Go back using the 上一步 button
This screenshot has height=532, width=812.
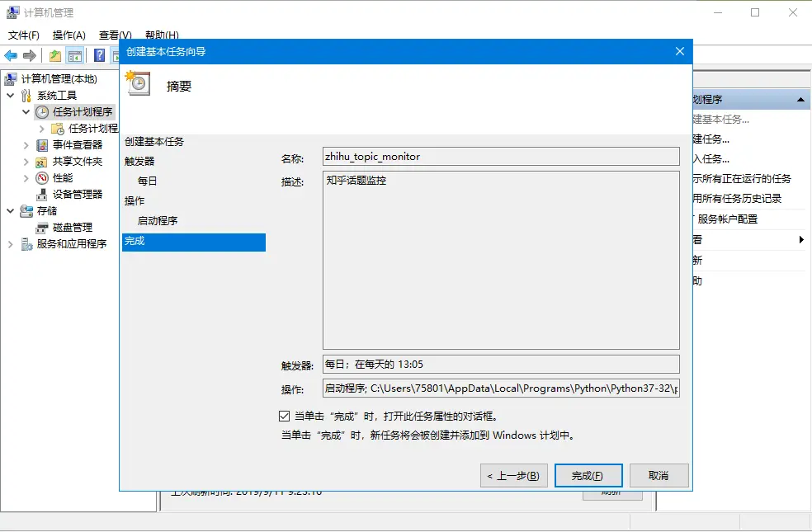click(x=513, y=475)
